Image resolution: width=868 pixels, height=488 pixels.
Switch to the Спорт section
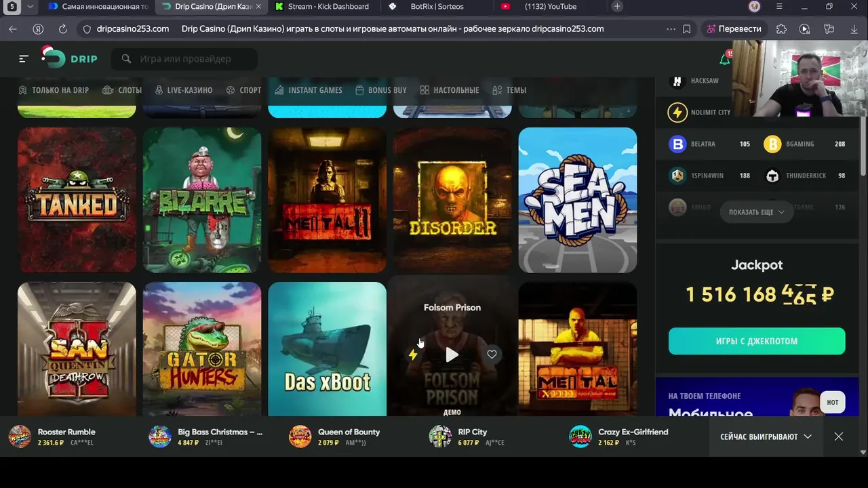[x=243, y=90]
